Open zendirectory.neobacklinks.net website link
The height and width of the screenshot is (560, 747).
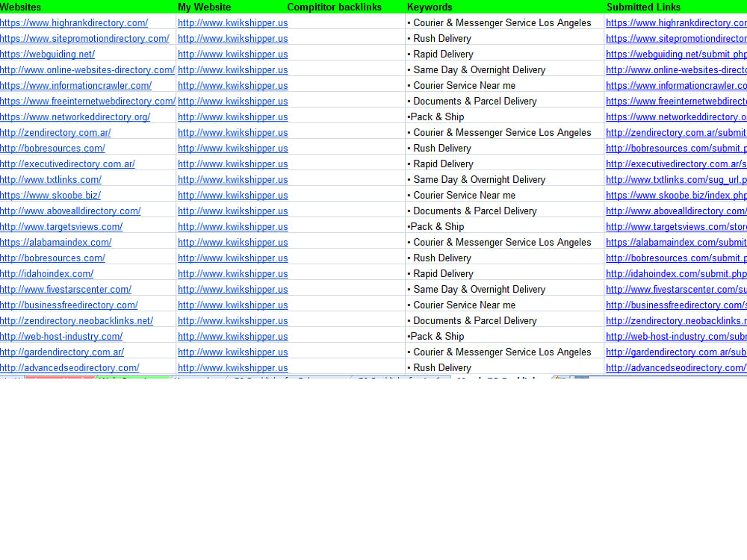pyautogui.click(x=76, y=321)
